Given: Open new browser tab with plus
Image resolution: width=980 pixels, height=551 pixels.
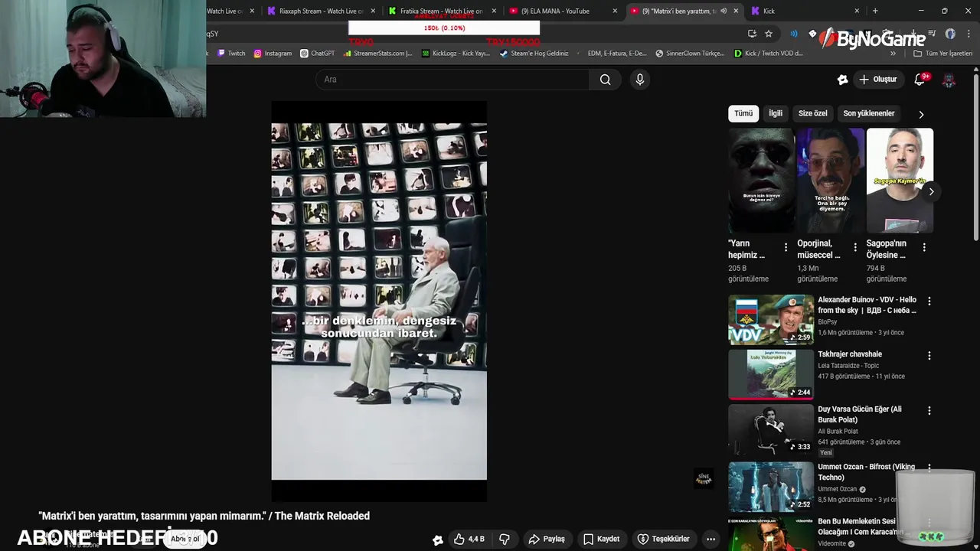Looking at the screenshot, I should 875,11.
